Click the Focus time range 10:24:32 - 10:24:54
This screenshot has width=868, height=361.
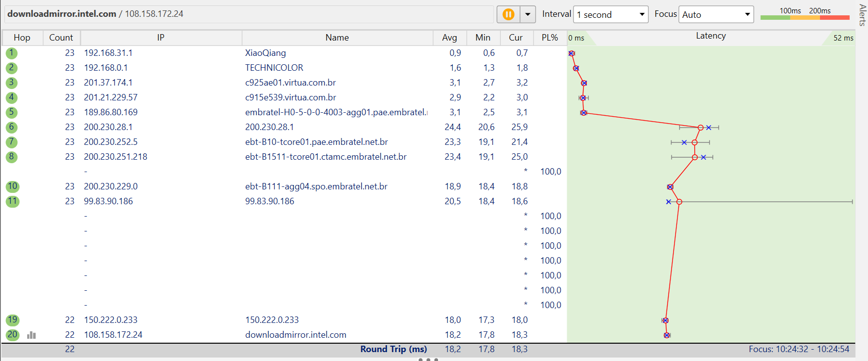click(x=799, y=349)
